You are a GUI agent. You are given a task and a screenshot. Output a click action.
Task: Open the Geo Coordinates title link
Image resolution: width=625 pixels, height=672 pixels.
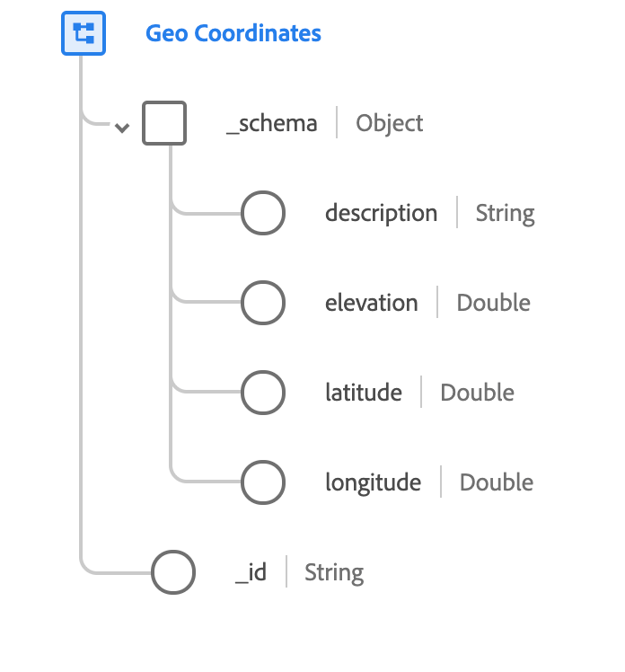click(x=233, y=34)
